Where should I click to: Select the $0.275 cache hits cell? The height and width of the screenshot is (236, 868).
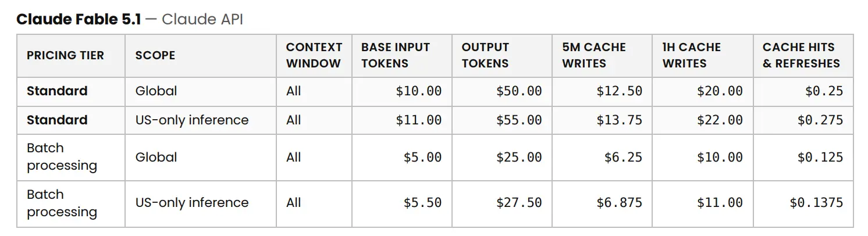[x=820, y=120]
